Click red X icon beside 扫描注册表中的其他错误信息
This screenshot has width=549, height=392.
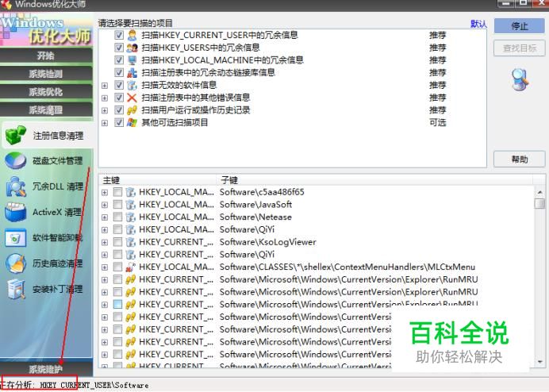coord(132,98)
